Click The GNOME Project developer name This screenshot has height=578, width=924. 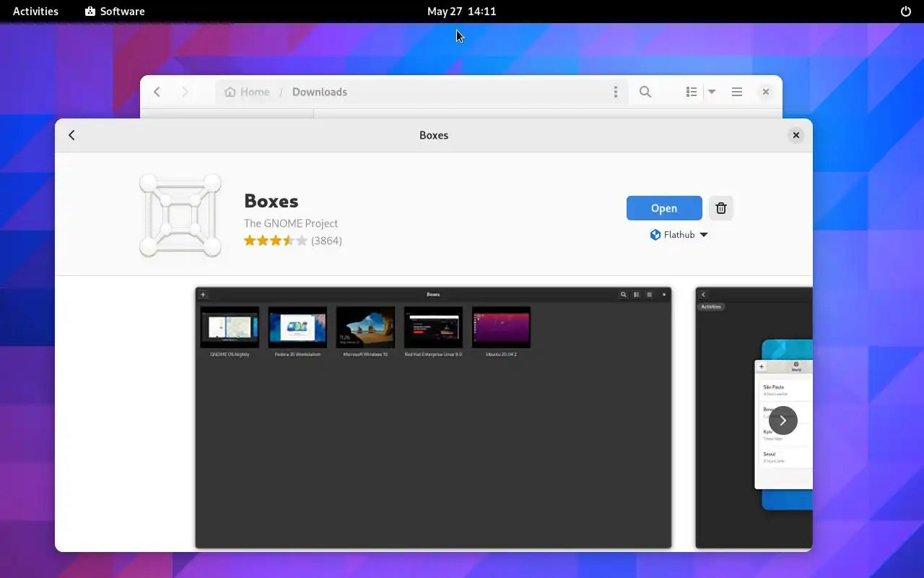pos(291,223)
